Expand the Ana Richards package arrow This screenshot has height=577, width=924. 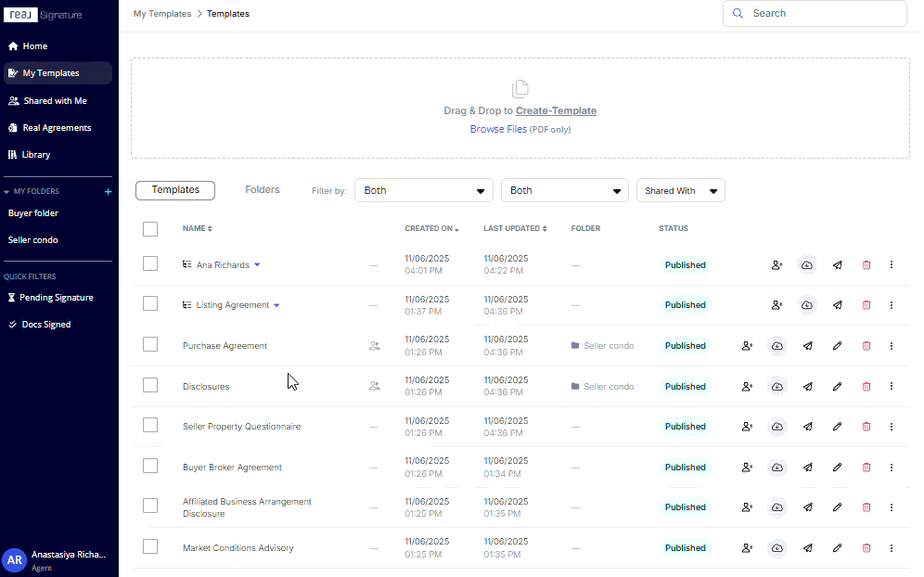click(x=257, y=265)
